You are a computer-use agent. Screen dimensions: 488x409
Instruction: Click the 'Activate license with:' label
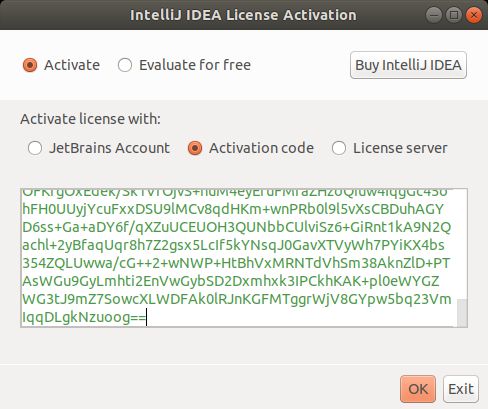90,119
